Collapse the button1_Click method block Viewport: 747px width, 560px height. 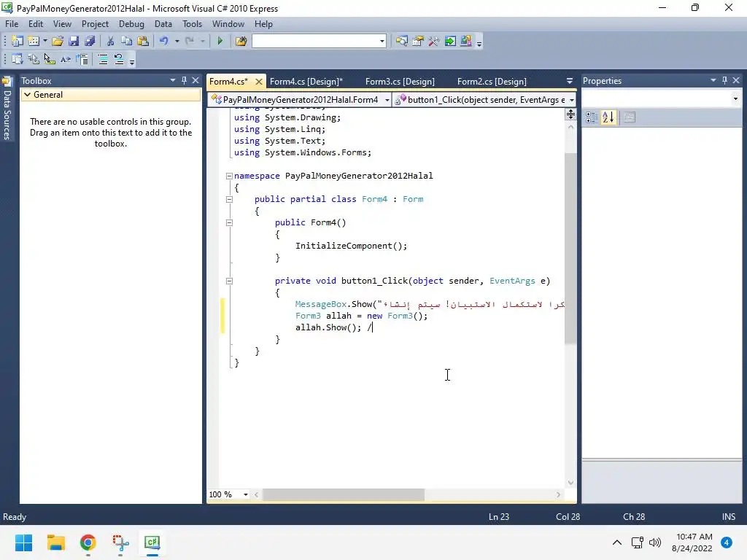pos(229,281)
